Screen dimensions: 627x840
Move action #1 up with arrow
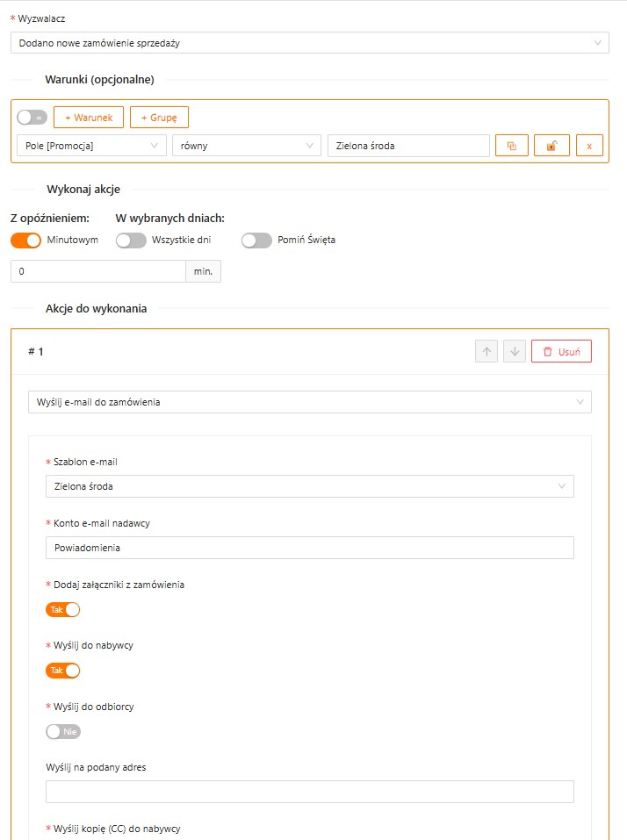(486, 351)
